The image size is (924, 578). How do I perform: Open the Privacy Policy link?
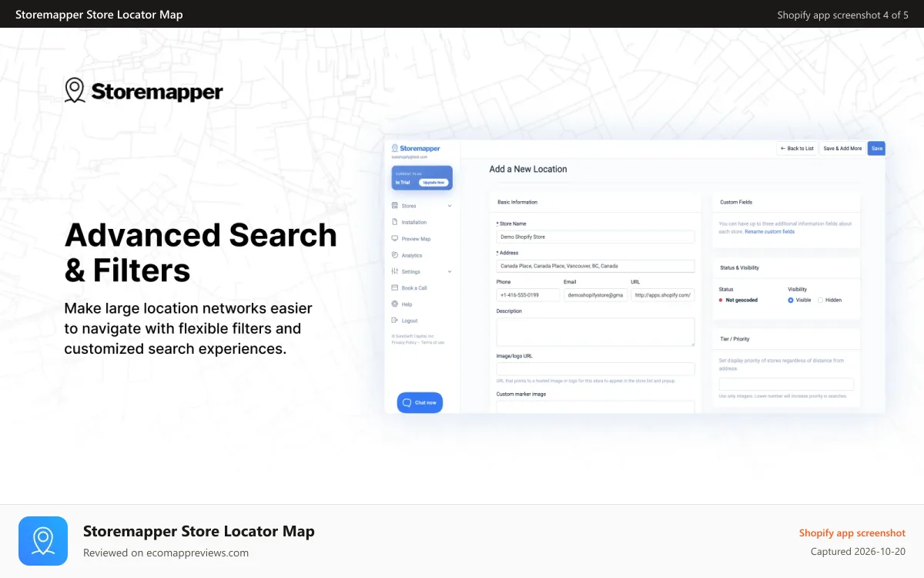coord(403,342)
